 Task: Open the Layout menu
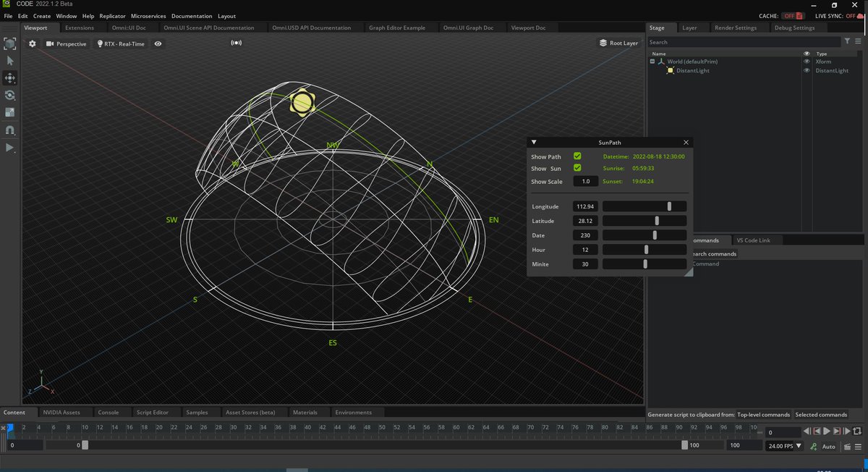tap(226, 16)
